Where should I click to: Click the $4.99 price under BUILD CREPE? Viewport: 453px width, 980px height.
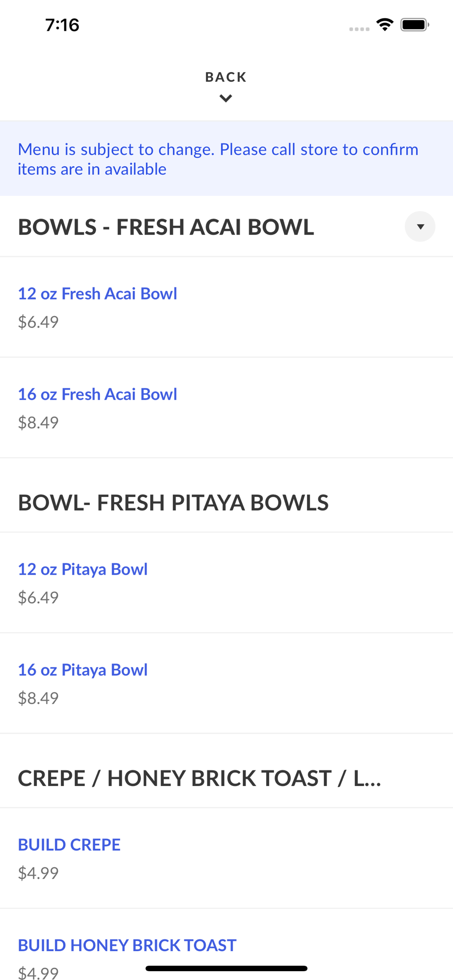point(38,873)
